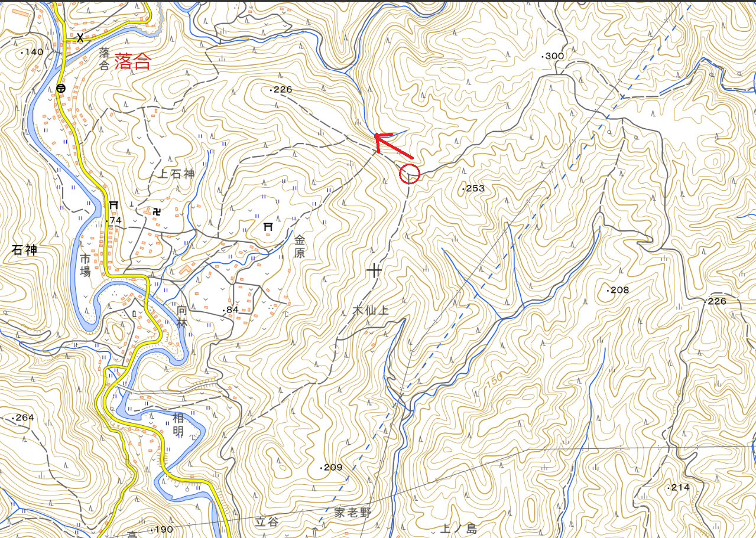Click the circled post office symbol on the yellow road
This screenshot has width=756, height=538.
coord(61,88)
